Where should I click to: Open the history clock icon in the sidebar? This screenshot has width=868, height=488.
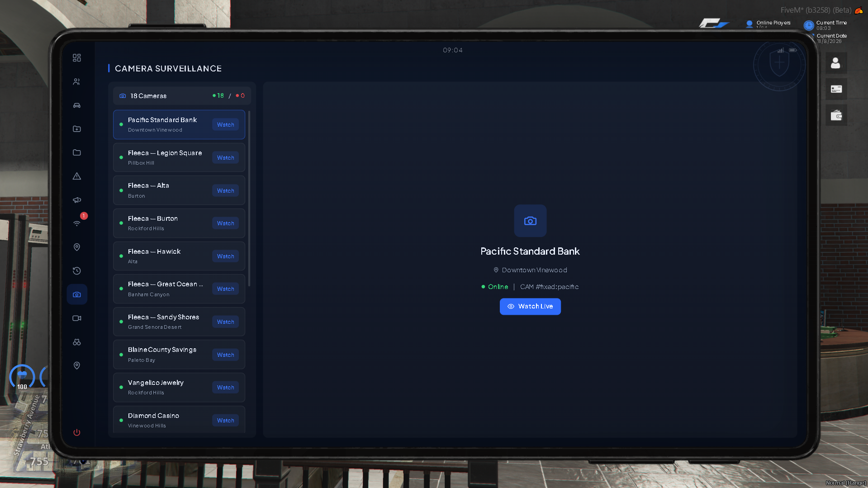pyautogui.click(x=77, y=271)
